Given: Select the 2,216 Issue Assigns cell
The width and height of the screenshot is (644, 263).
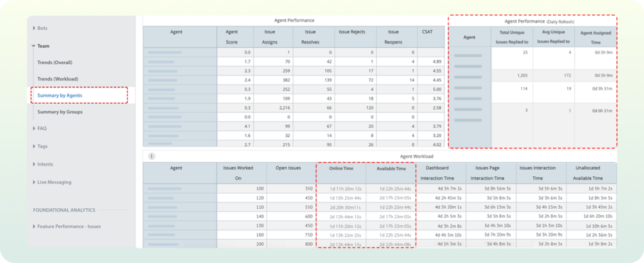Looking at the screenshot, I should pos(273,108).
